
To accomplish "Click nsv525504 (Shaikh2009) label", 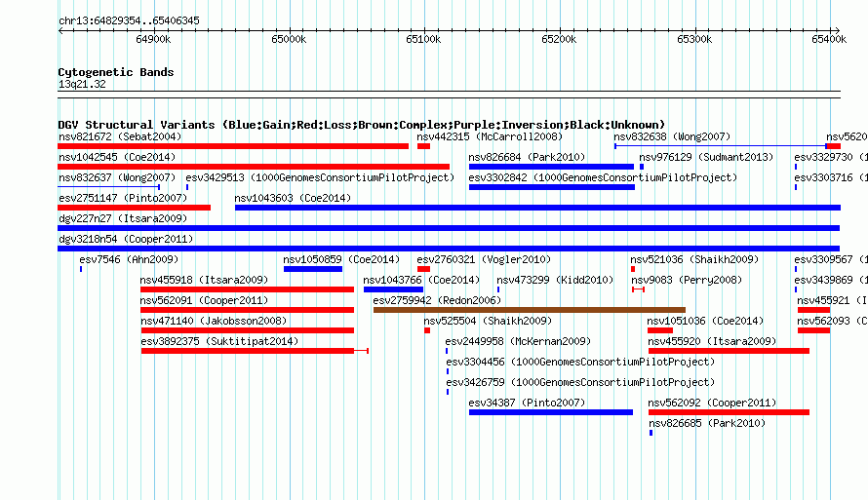I will tap(488, 321).
